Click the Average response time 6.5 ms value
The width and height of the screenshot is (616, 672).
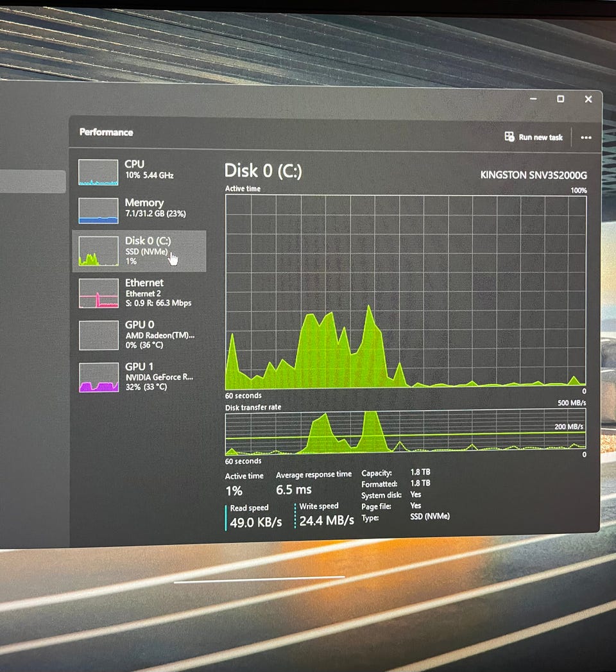click(293, 490)
